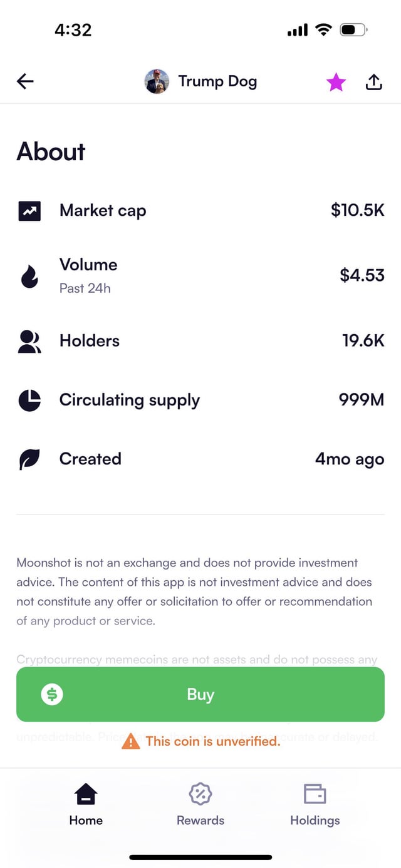Viewport: 401px width, 868px height.
Task: Open the Rewards tab
Action: click(x=200, y=805)
